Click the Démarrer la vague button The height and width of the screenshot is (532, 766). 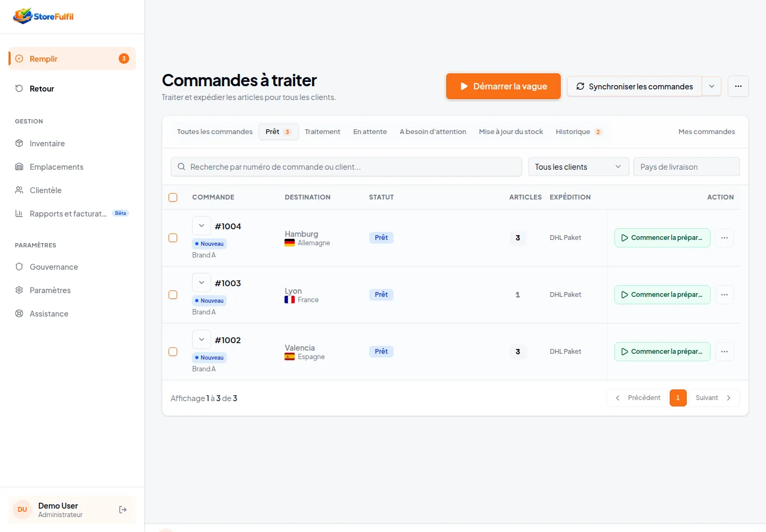click(503, 86)
